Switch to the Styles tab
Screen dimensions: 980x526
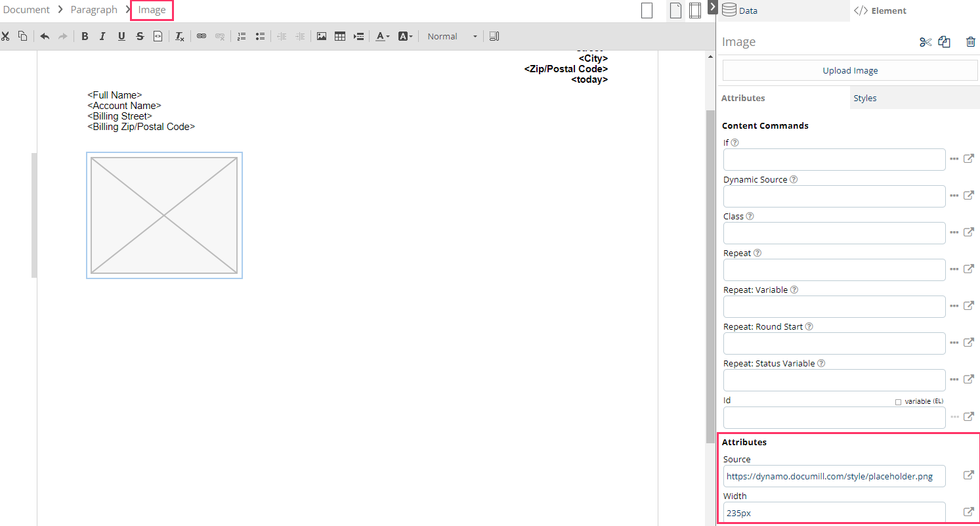pyautogui.click(x=864, y=99)
